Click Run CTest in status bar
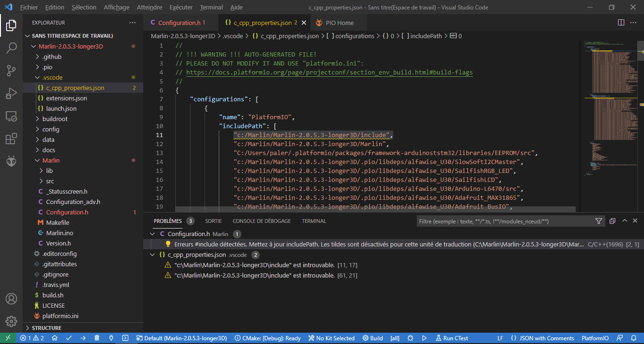The height and width of the screenshot is (344, 644). [452, 338]
